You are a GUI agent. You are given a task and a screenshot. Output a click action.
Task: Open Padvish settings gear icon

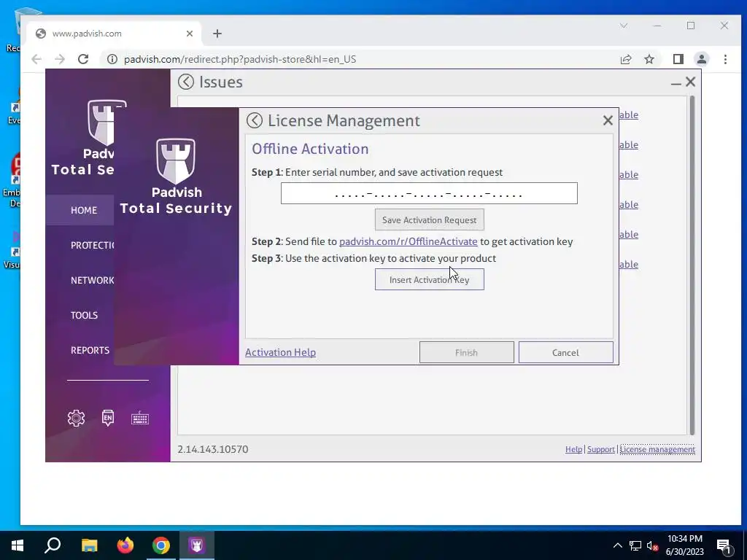pos(76,418)
